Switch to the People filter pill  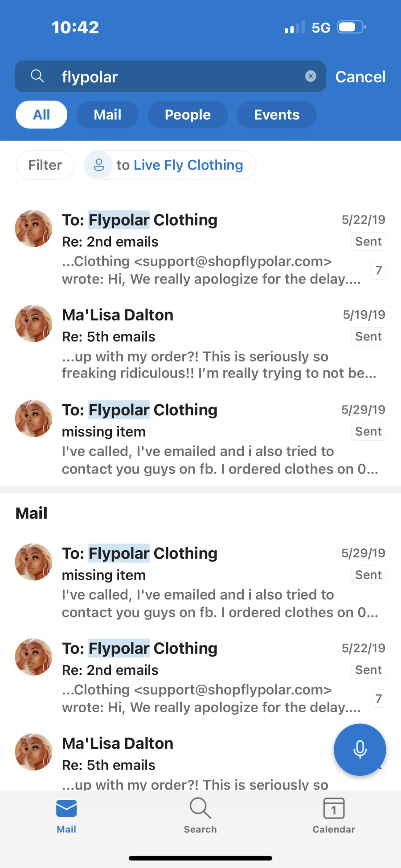[188, 115]
